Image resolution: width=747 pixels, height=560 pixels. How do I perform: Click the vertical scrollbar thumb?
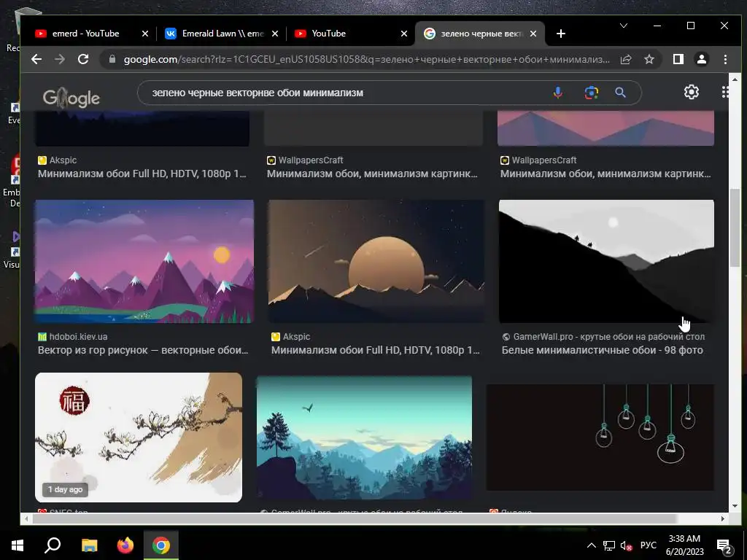pyautogui.click(x=735, y=227)
